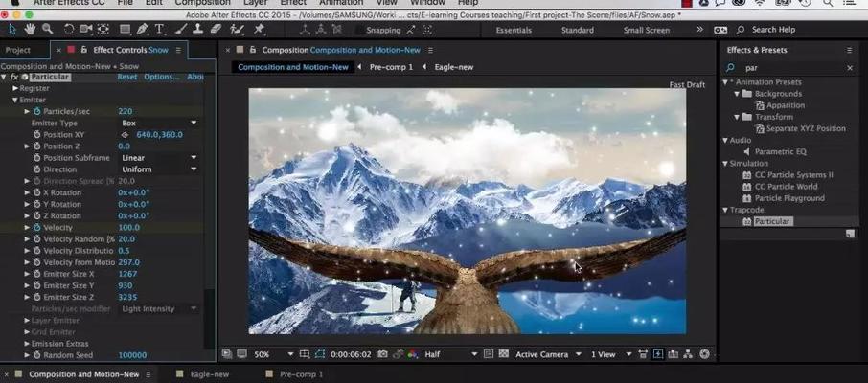Image resolution: width=868 pixels, height=383 pixels.
Task: Toggle the Emitter Size X stopwatch
Action: [x=36, y=274]
